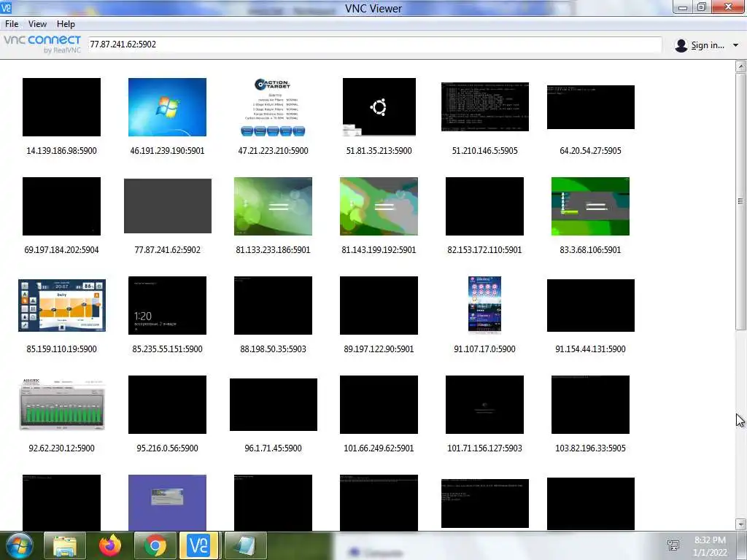
Task: Select thumbnail 89.197.122.90:5901
Action: pyautogui.click(x=379, y=306)
